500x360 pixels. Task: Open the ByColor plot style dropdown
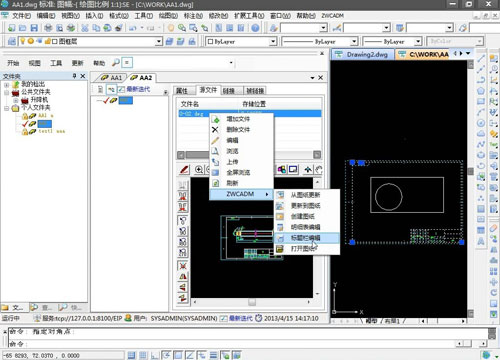480,41
